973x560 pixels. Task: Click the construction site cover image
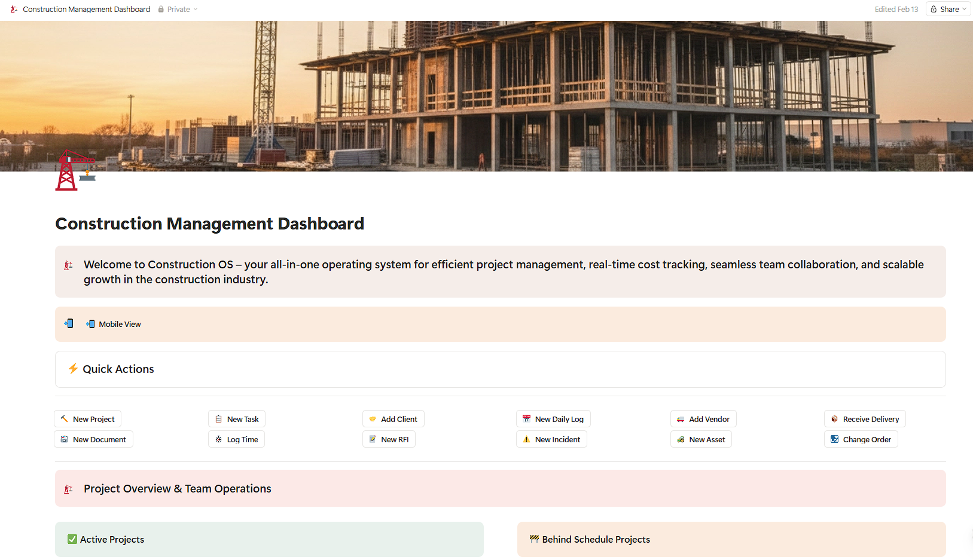coord(486,96)
